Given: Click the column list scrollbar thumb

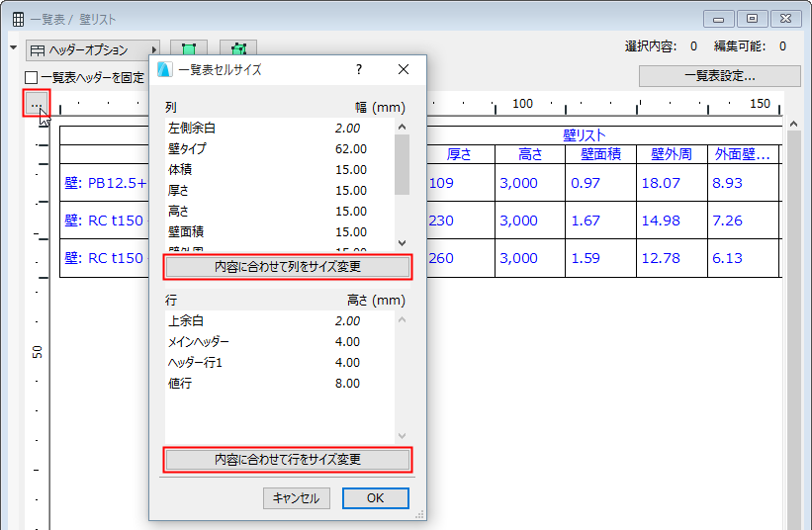Looking at the screenshot, I should 402,164.
